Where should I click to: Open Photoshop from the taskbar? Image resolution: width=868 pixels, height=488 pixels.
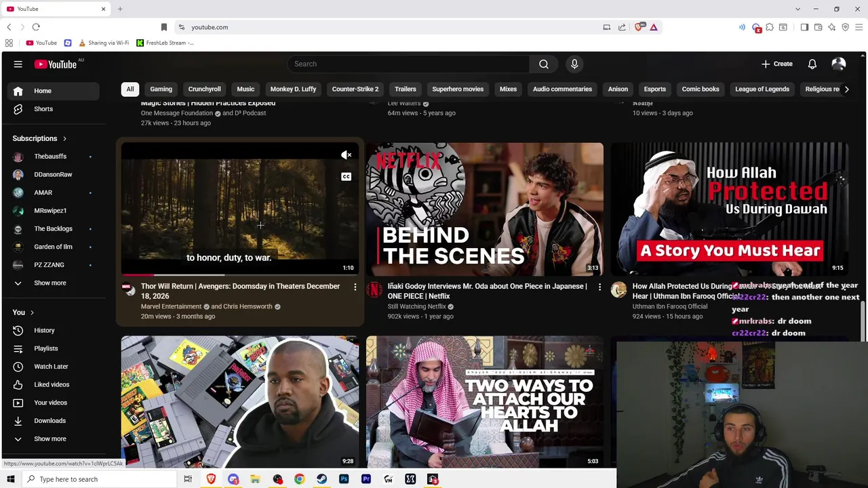tap(344, 479)
